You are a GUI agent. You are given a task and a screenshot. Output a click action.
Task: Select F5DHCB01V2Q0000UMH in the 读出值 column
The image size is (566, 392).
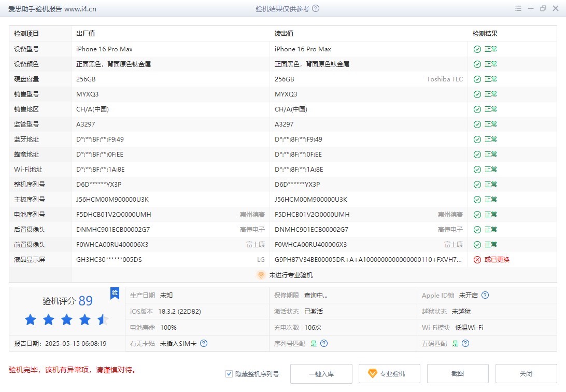[x=312, y=215]
